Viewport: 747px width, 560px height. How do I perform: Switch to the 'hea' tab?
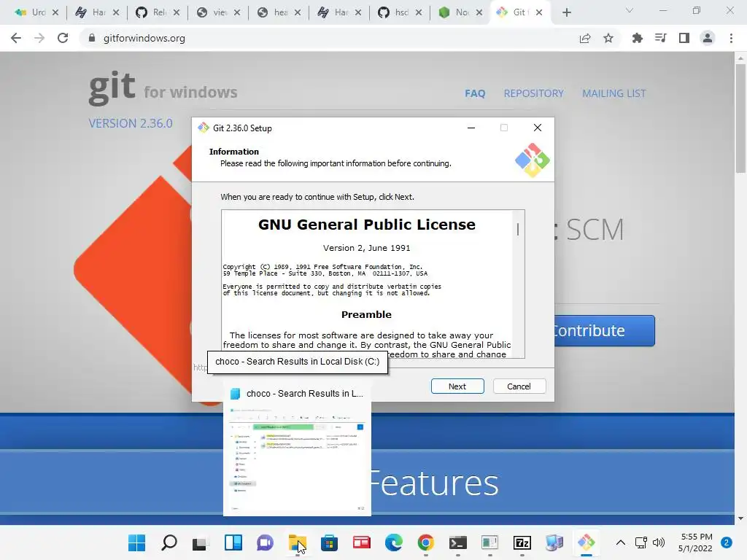pos(279,12)
